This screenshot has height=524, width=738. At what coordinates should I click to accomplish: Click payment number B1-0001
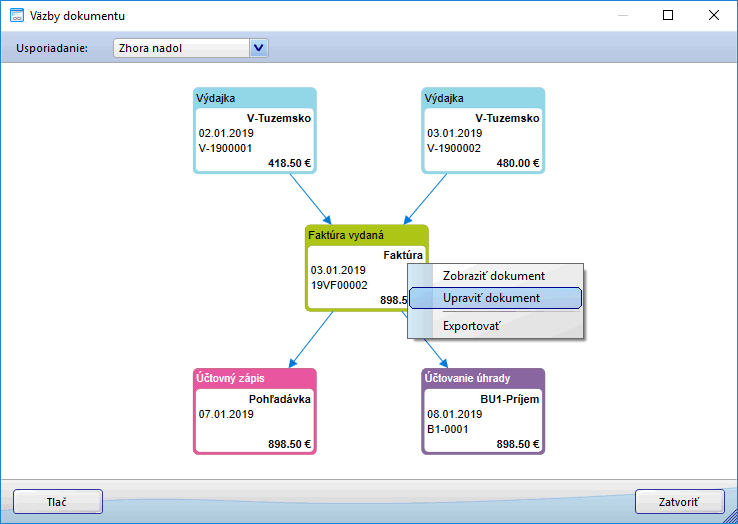[x=447, y=429]
